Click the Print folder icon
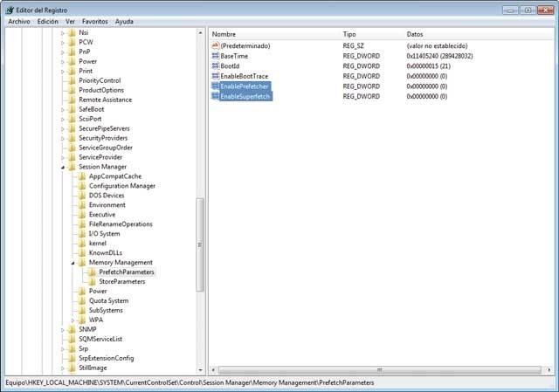The width and height of the screenshot is (559, 392). coord(72,72)
